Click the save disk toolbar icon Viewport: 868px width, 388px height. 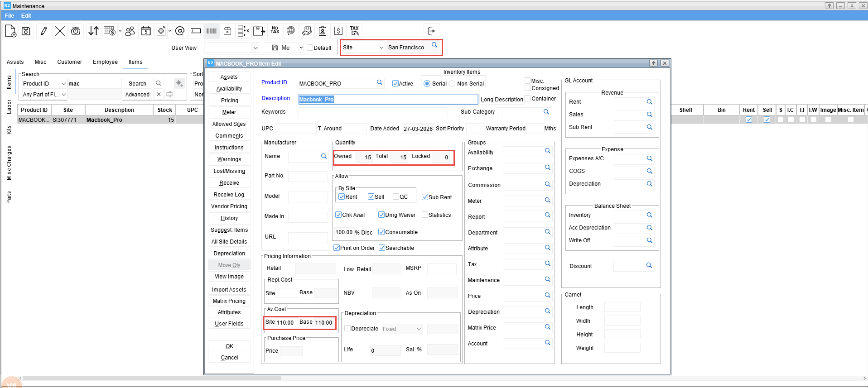point(26,31)
